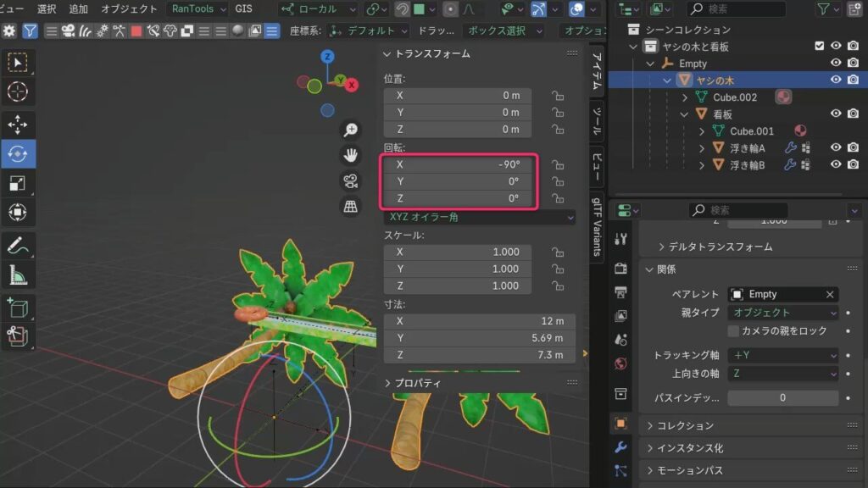Image resolution: width=868 pixels, height=488 pixels.
Task: Lock rotation X axis padlock
Action: pos(558,165)
